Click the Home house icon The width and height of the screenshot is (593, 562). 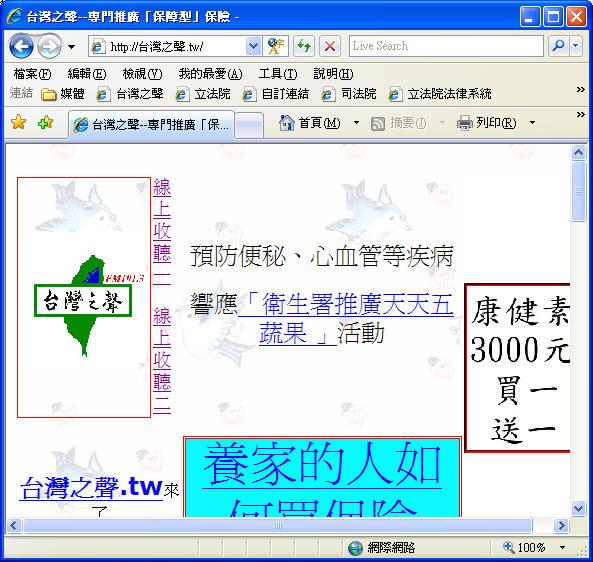286,123
